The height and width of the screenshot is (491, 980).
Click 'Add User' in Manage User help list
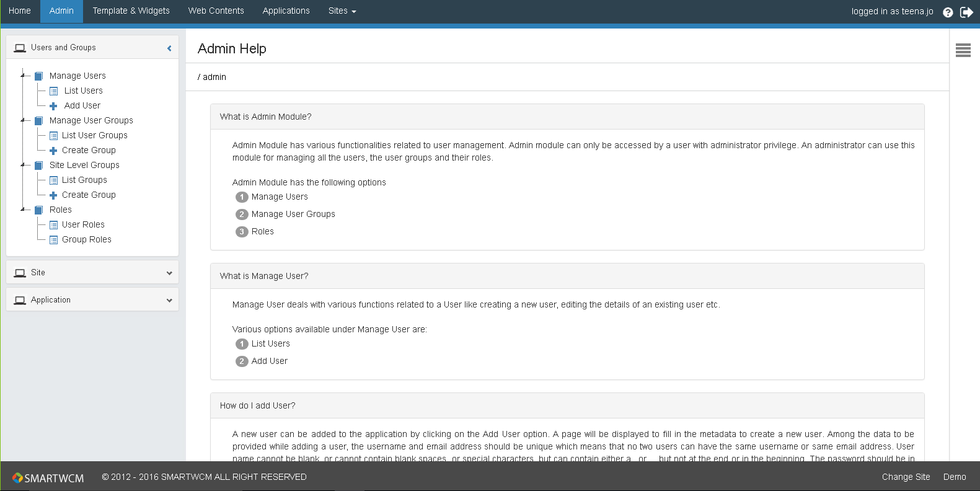click(x=270, y=361)
